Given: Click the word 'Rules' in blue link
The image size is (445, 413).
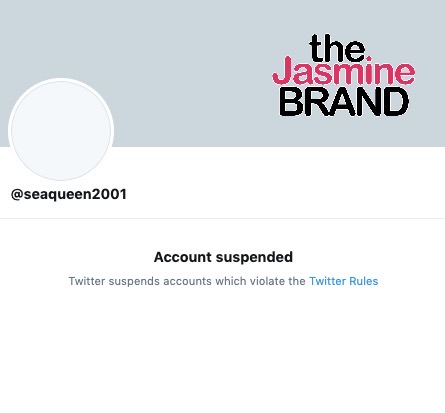Looking at the screenshot, I should [x=364, y=281].
